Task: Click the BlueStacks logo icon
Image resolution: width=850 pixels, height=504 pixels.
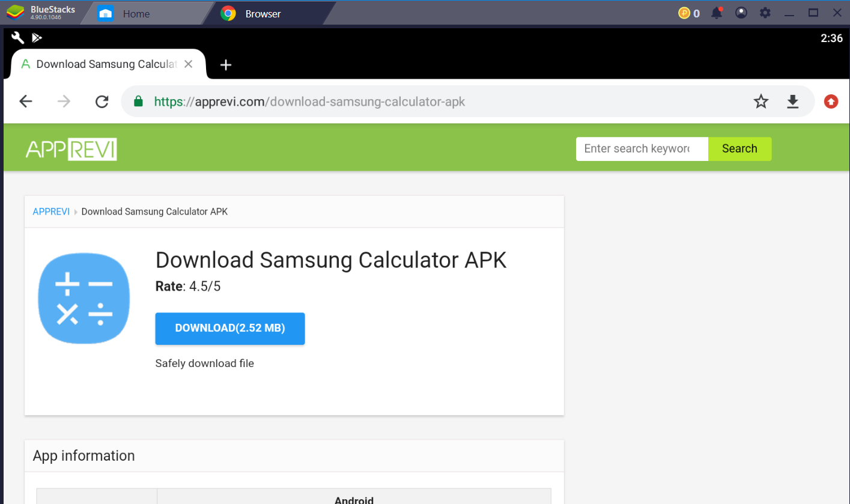Action: click(16, 13)
